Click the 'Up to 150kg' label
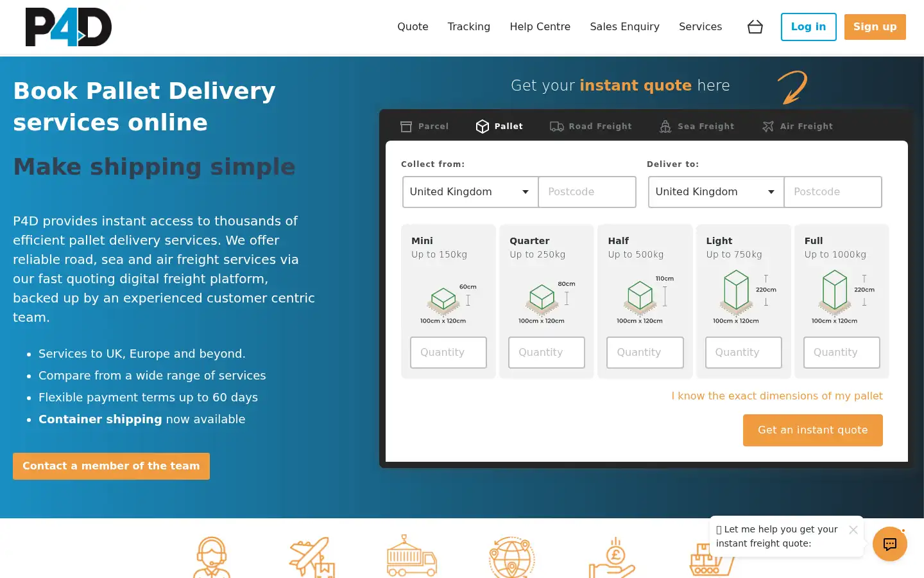924x578 pixels. click(x=440, y=255)
